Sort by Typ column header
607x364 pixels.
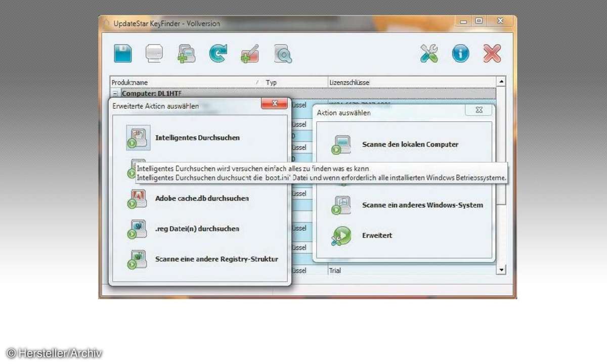point(295,82)
